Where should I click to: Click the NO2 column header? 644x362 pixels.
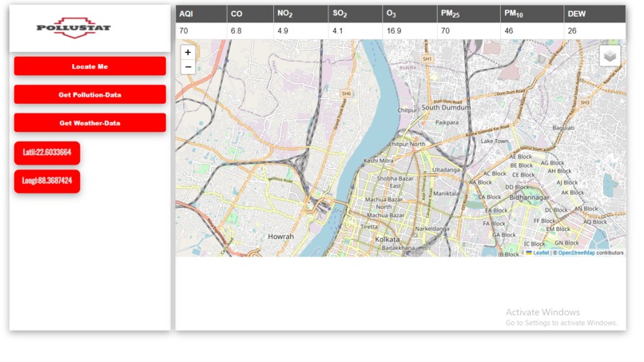click(300, 14)
